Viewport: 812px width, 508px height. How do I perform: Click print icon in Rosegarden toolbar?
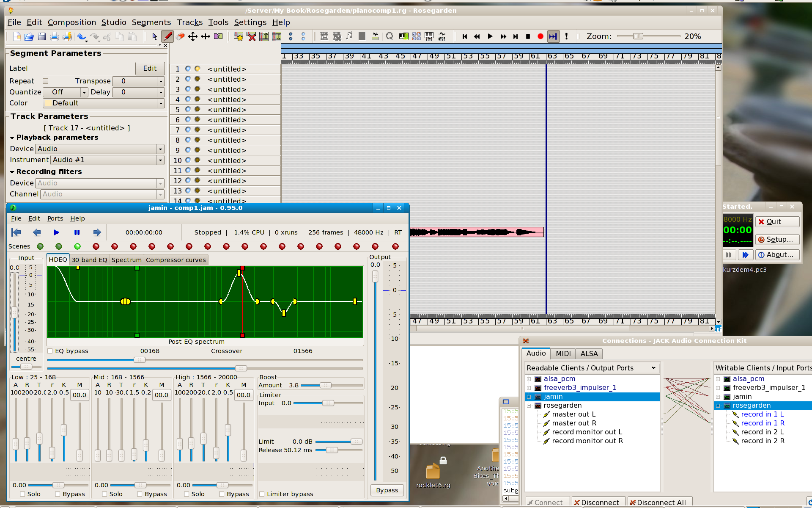[54, 37]
